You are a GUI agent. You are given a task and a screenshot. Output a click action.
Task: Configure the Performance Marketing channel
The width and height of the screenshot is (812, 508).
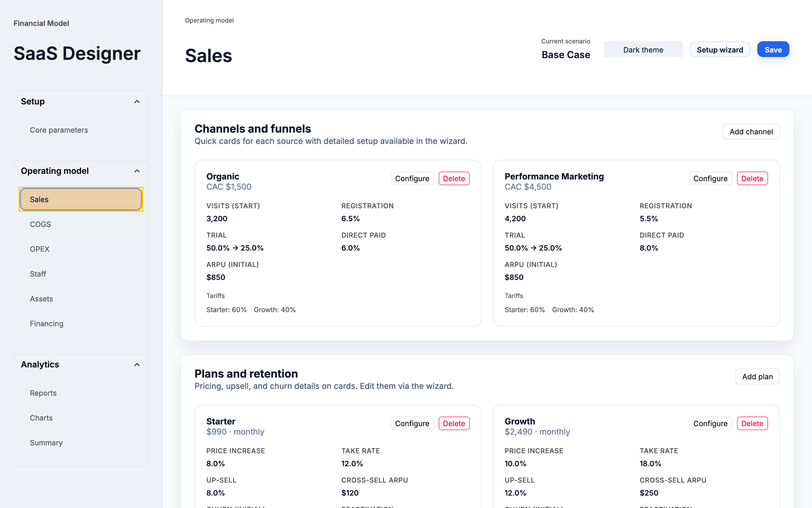710,178
